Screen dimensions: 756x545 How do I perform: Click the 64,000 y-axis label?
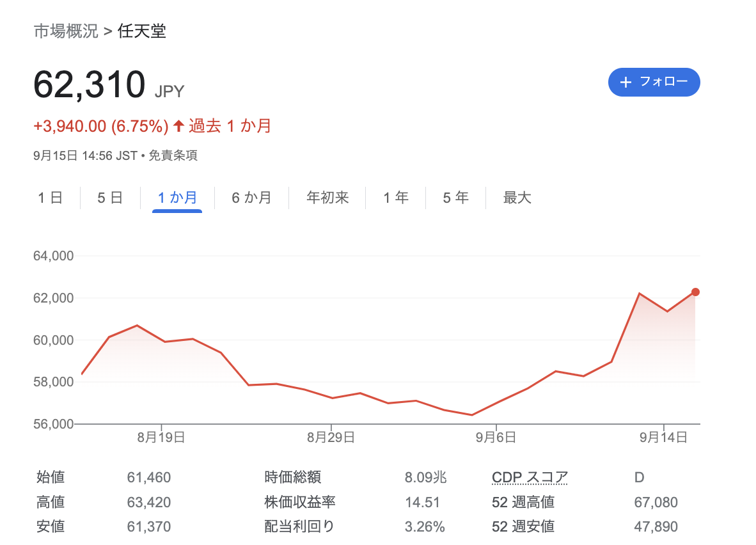[x=54, y=256]
